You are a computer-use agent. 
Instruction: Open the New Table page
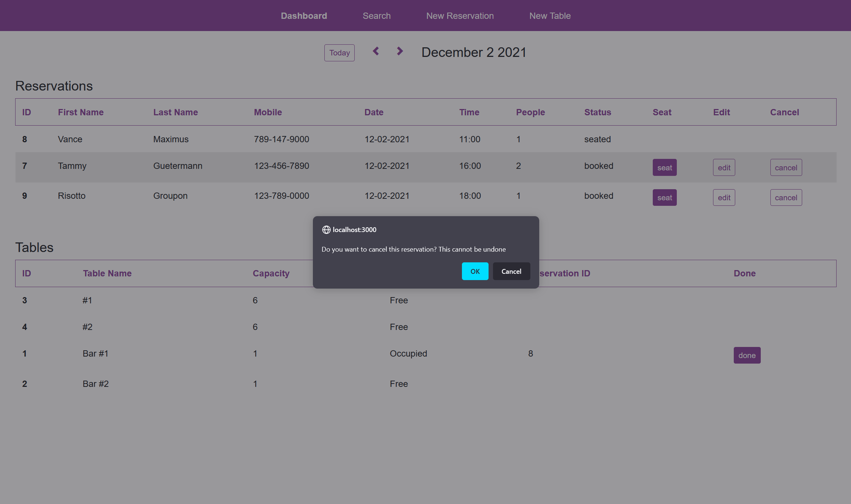pyautogui.click(x=550, y=16)
